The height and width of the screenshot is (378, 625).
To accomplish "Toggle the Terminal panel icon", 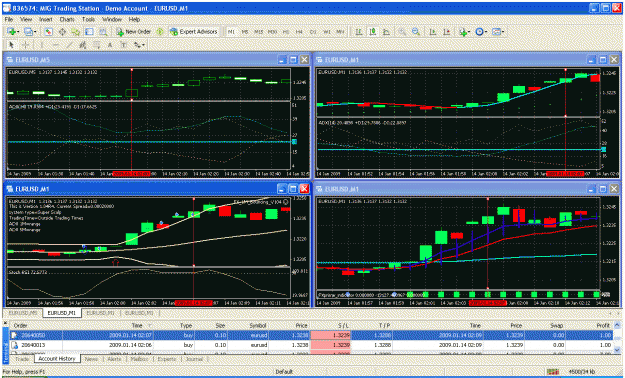I will [89, 32].
